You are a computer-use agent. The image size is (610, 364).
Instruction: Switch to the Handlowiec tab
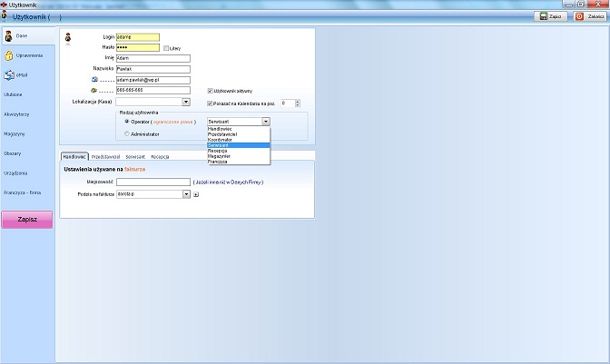click(x=74, y=156)
